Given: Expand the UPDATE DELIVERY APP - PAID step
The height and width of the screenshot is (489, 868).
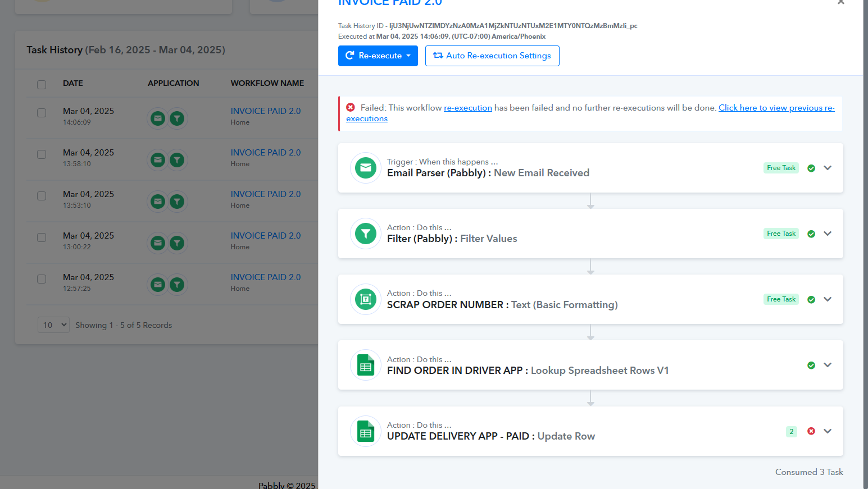Looking at the screenshot, I should tap(828, 431).
